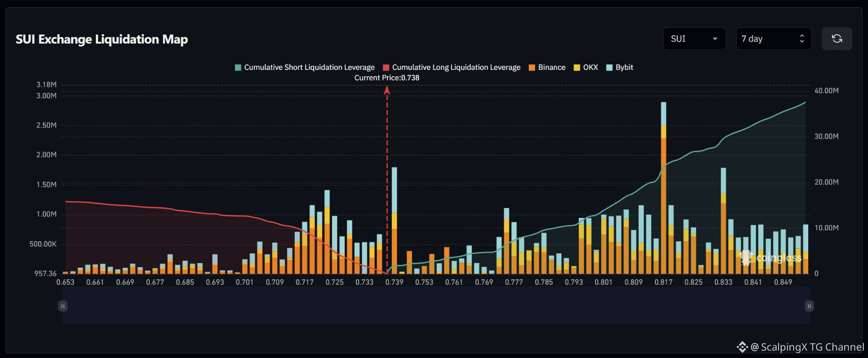Click the 0.817 price axis label

tap(664, 282)
